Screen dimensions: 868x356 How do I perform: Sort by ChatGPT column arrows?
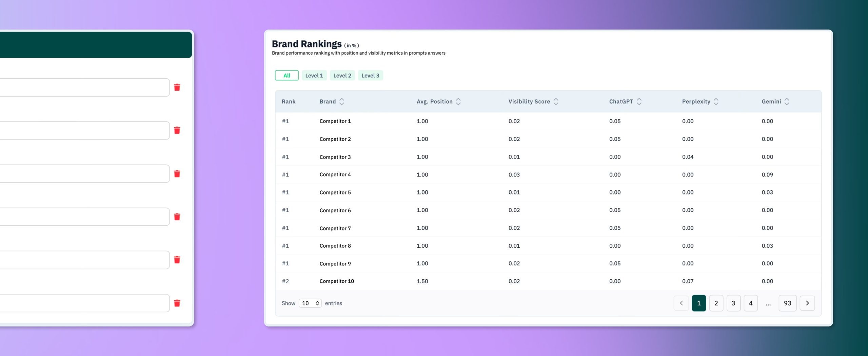point(639,101)
